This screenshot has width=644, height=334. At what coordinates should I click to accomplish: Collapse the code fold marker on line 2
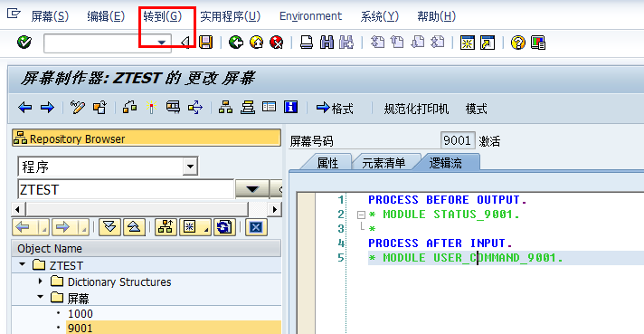(361, 215)
